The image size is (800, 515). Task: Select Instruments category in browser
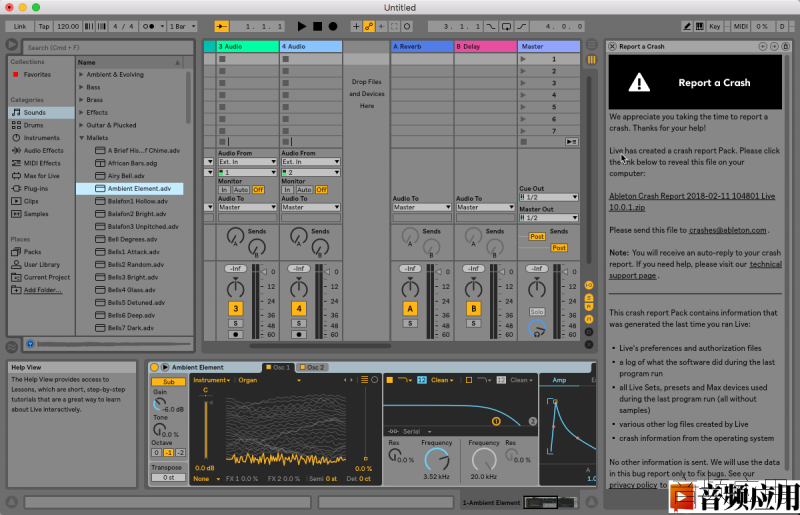click(41, 138)
